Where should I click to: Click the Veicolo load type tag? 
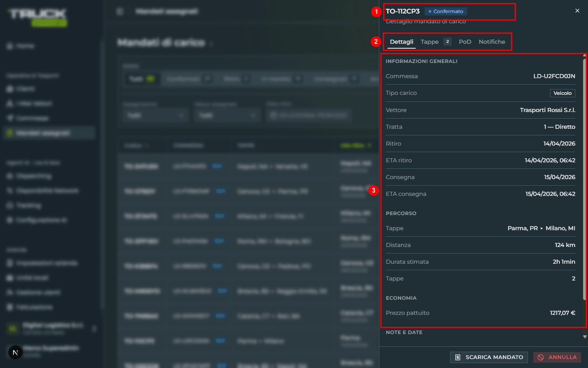pyautogui.click(x=562, y=93)
